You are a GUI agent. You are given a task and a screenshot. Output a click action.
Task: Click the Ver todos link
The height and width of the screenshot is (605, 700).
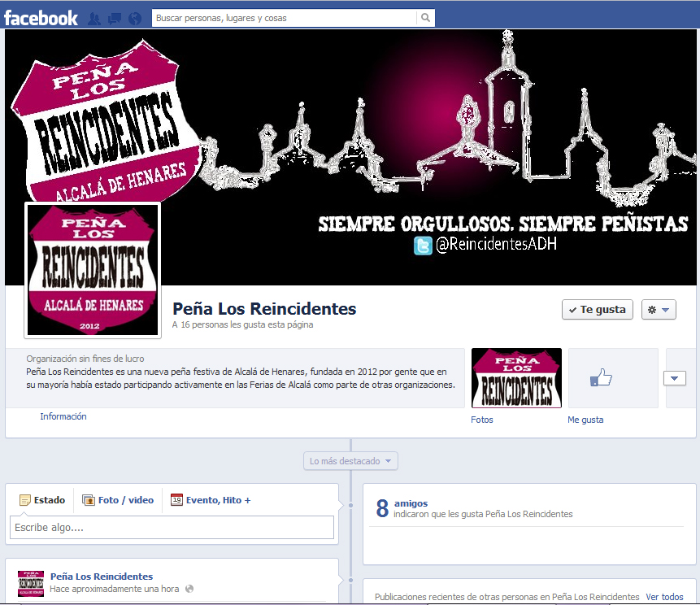[x=664, y=597]
